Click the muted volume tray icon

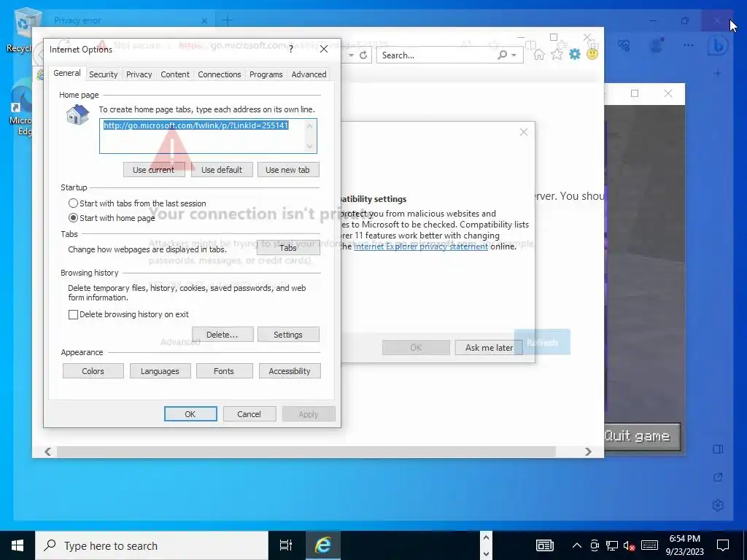pos(629,545)
